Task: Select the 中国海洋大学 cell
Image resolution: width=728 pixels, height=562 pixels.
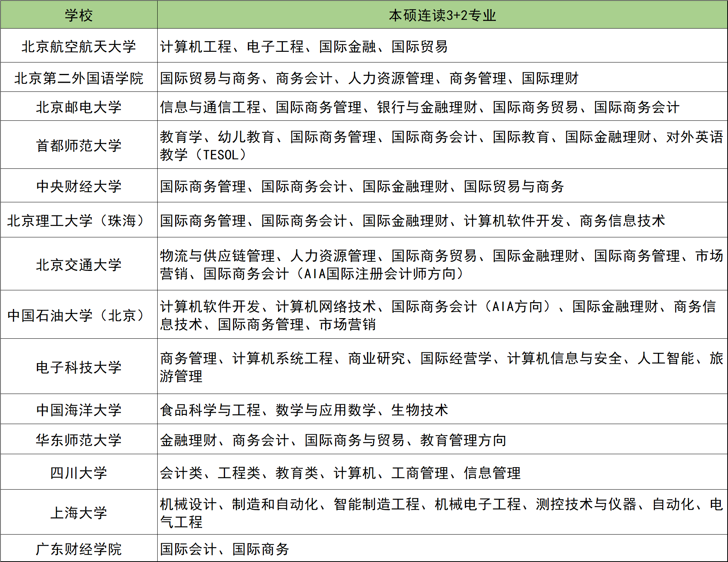Action: [79, 410]
